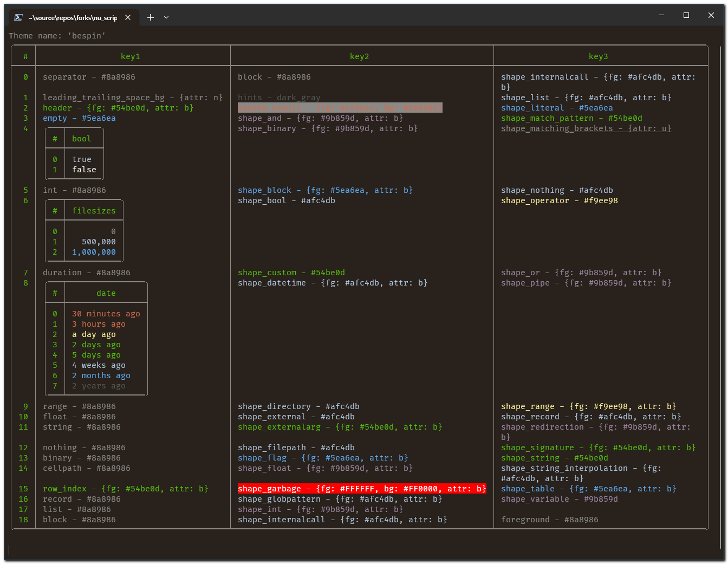Open a new terminal tab
The image size is (728, 564).
151,17
